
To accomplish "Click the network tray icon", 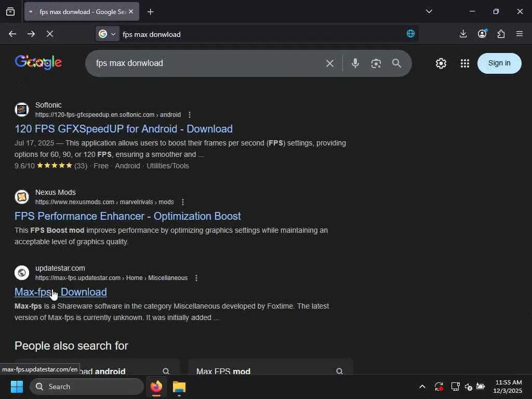I will pos(455,387).
